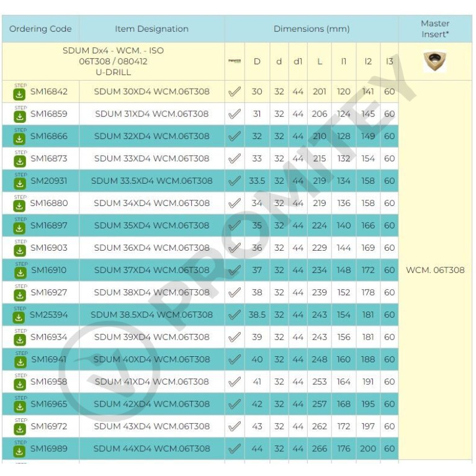Viewport: 476px width, 476px height.
Task: Click D value 33.5 in SM20931 row
Action: click(x=257, y=181)
